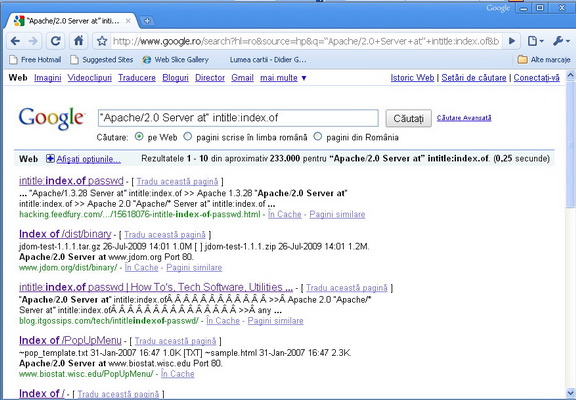Open Director link
This screenshot has height=400, width=576.
(x=210, y=78)
